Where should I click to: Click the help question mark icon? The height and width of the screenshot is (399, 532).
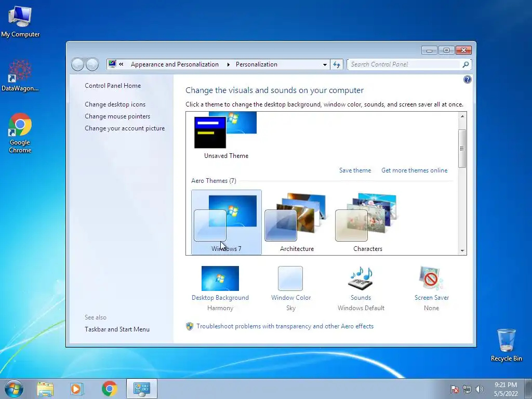tap(467, 79)
